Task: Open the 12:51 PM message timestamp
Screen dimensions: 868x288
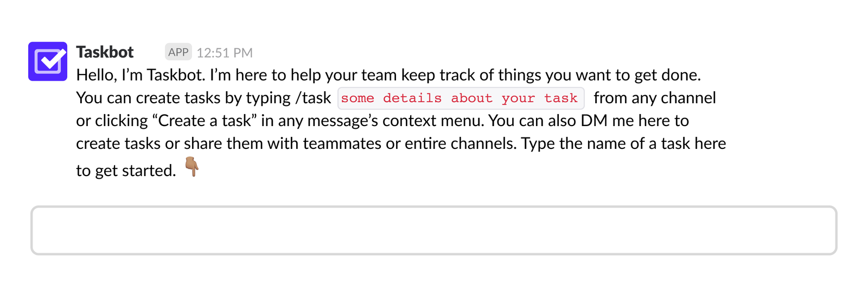Action: [x=225, y=53]
